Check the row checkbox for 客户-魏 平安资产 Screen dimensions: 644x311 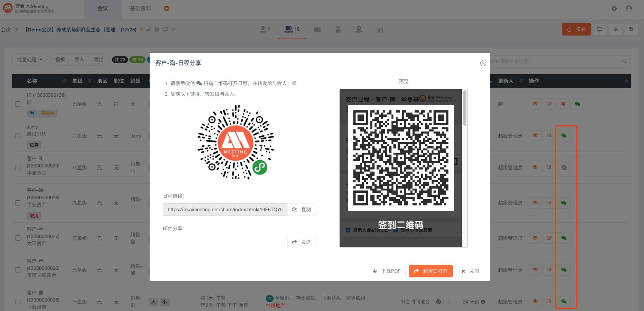pos(18,203)
